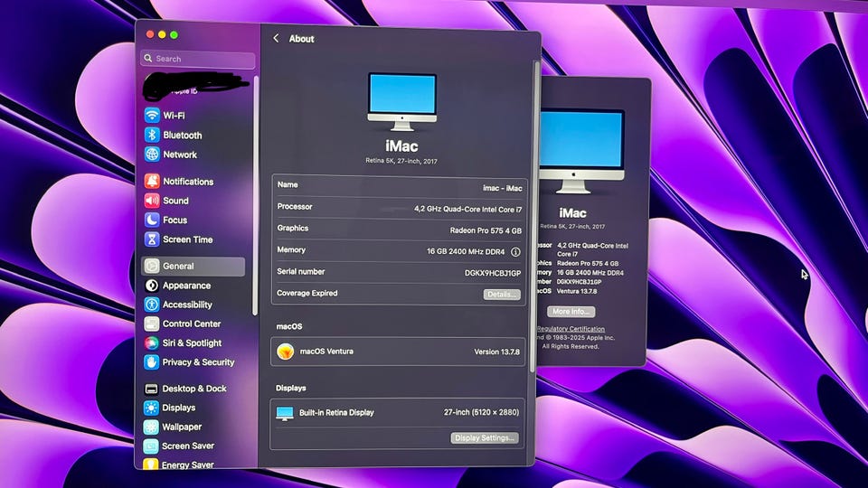Viewport: 868px width, 488px height.
Task: Click 'Ventura 13.7.8' in About This Mac window
Action: click(x=577, y=290)
